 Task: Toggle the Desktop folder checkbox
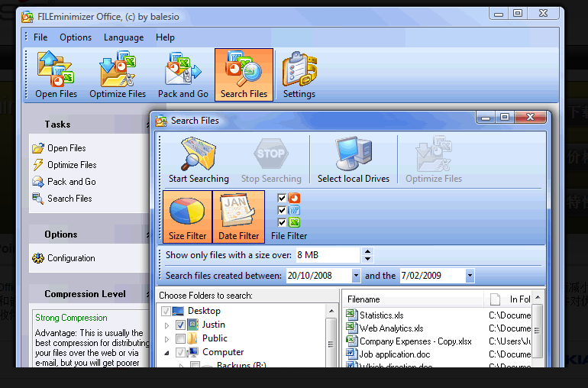coord(166,311)
